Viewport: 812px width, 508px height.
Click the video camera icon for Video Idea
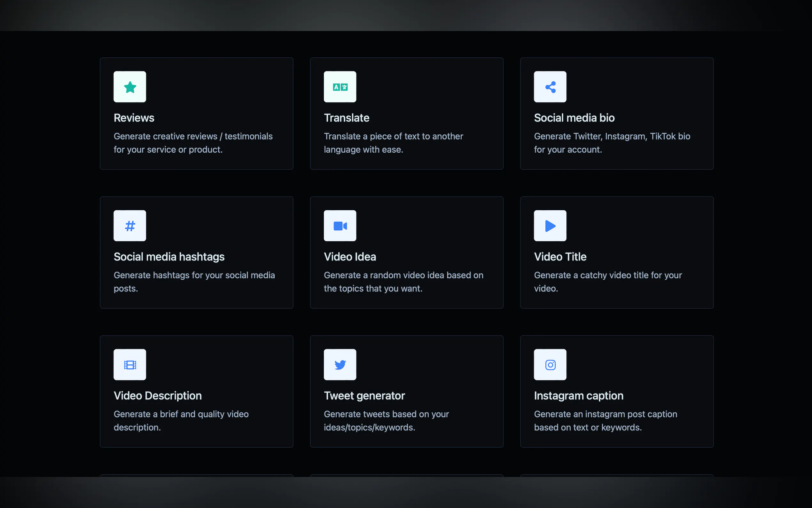[x=340, y=226]
